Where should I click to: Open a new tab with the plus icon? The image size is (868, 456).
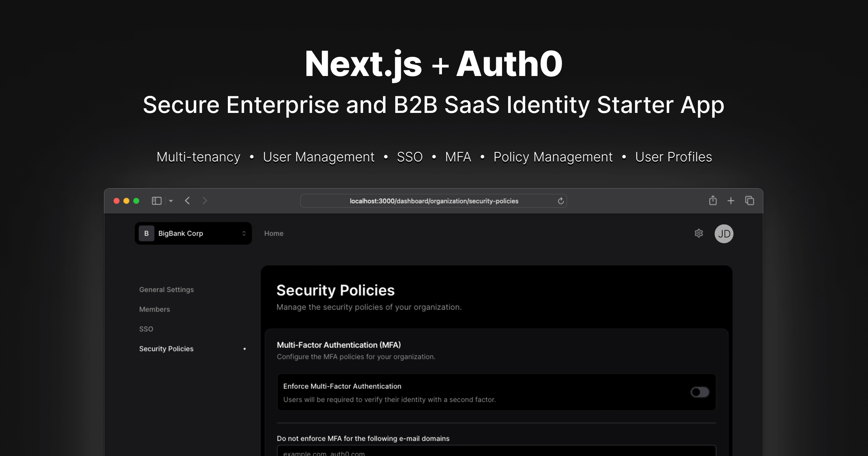tap(731, 200)
